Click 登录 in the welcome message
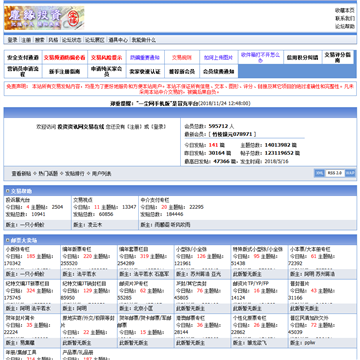 pyautogui.click(x=158, y=127)
